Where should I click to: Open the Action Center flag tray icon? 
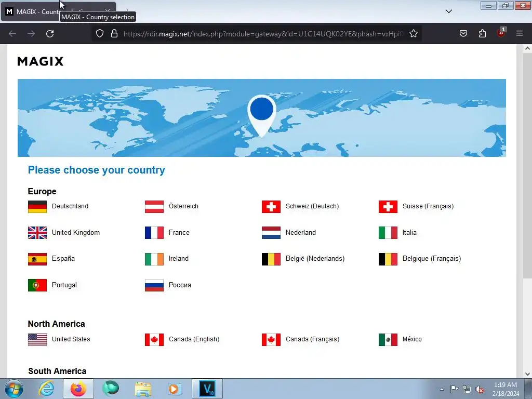point(454,389)
